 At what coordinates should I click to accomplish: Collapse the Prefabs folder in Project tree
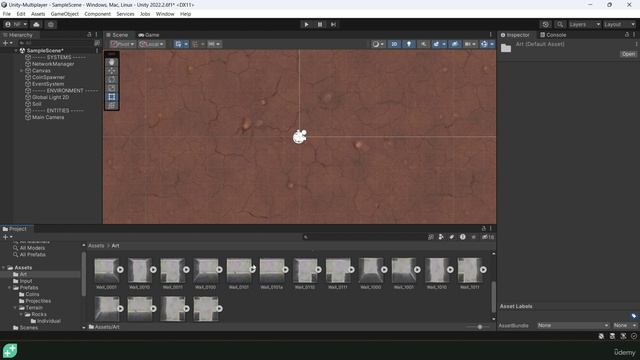(x=9, y=288)
